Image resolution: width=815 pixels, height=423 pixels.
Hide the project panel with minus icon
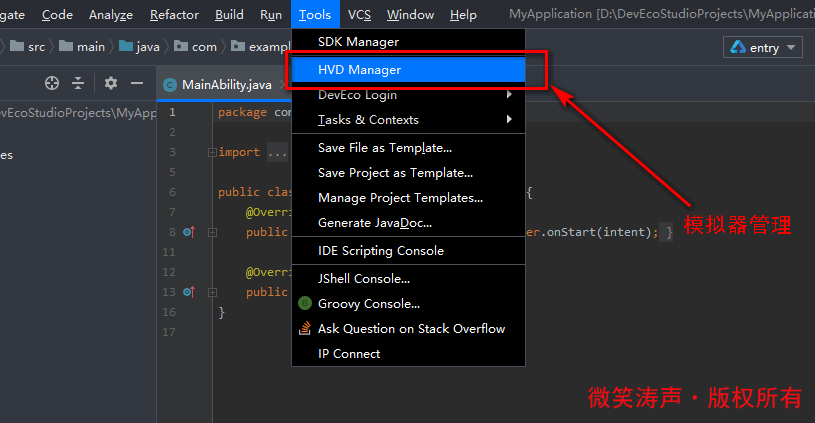(138, 84)
